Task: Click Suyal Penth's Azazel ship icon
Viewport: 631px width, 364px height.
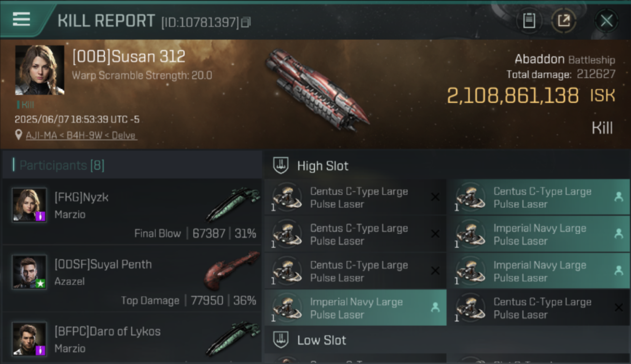Action: [x=232, y=270]
